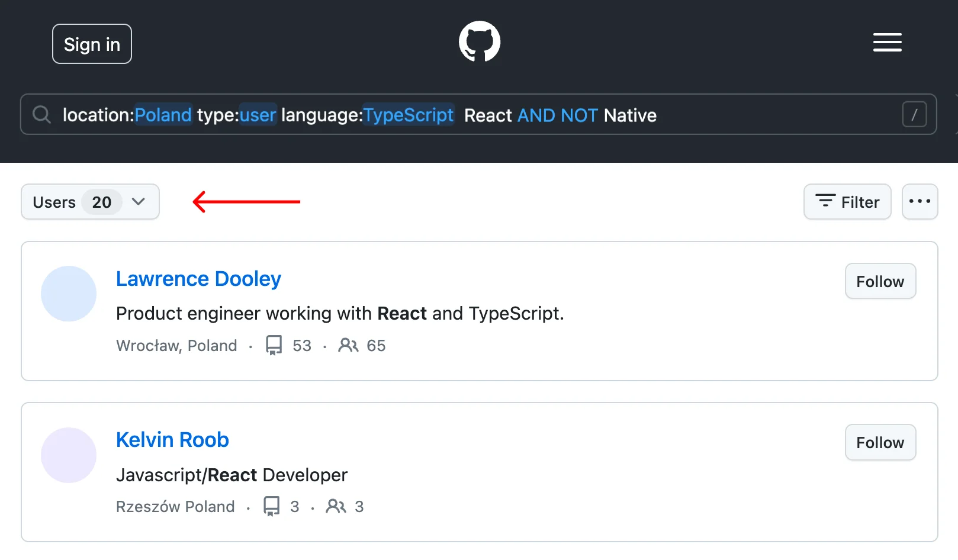The image size is (958, 560).
Task: Click Kelvin Roob's avatar
Action: click(x=69, y=455)
